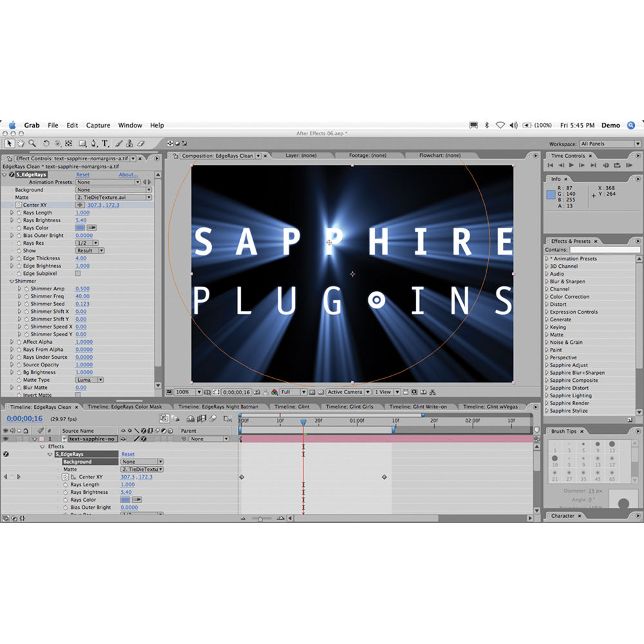644x644 pixels.
Task: Click Reset link in timeline S_EdgeRays row
Action: pyautogui.click(x=128, y=454)
